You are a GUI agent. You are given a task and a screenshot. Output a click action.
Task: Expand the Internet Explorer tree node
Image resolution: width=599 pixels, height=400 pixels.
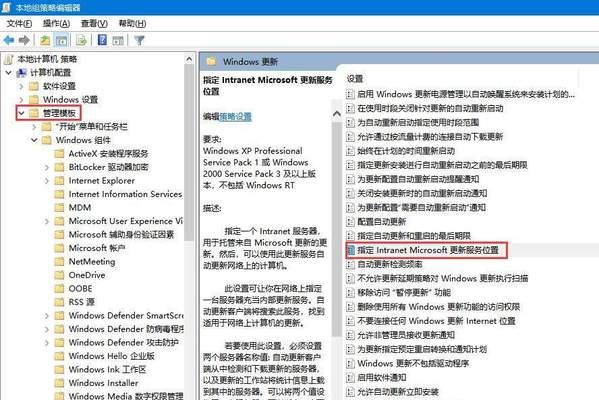click(x=47, y=181)
